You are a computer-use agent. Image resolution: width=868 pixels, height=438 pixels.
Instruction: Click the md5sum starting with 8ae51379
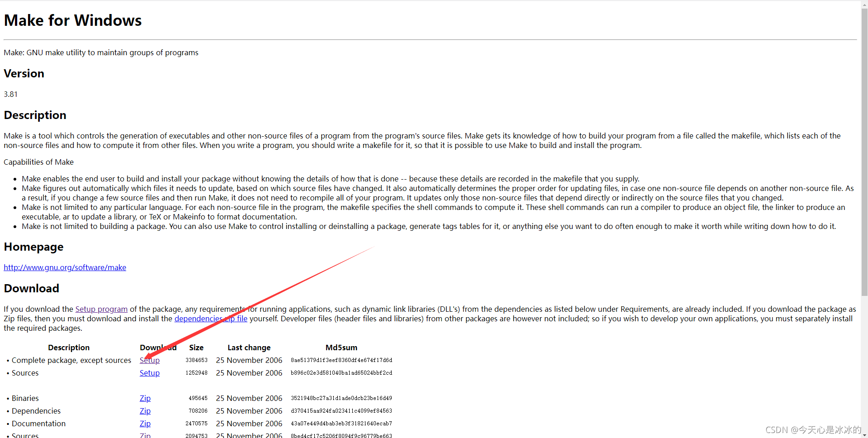point(342,360)
